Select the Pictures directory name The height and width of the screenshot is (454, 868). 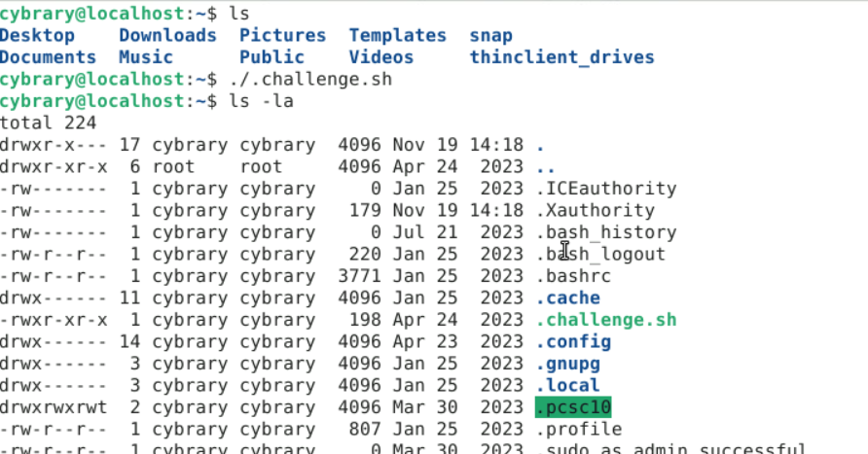(x=282, y=36)
